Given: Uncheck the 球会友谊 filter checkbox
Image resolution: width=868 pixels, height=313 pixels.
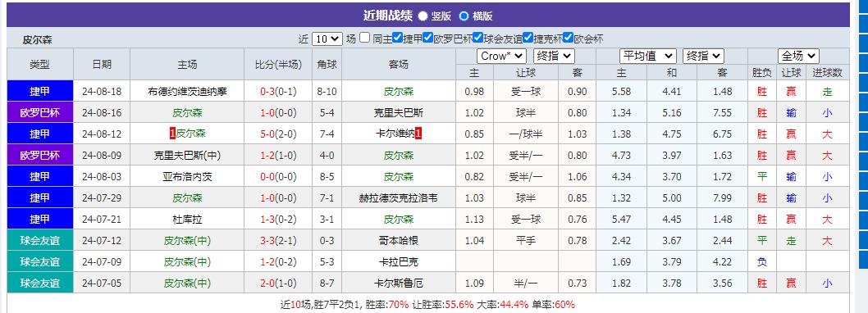Looking at the screenshot, I should [477, 39].
